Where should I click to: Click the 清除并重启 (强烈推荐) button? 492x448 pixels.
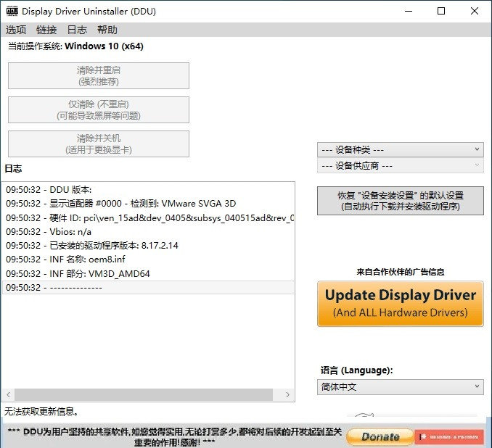point(99,76)
